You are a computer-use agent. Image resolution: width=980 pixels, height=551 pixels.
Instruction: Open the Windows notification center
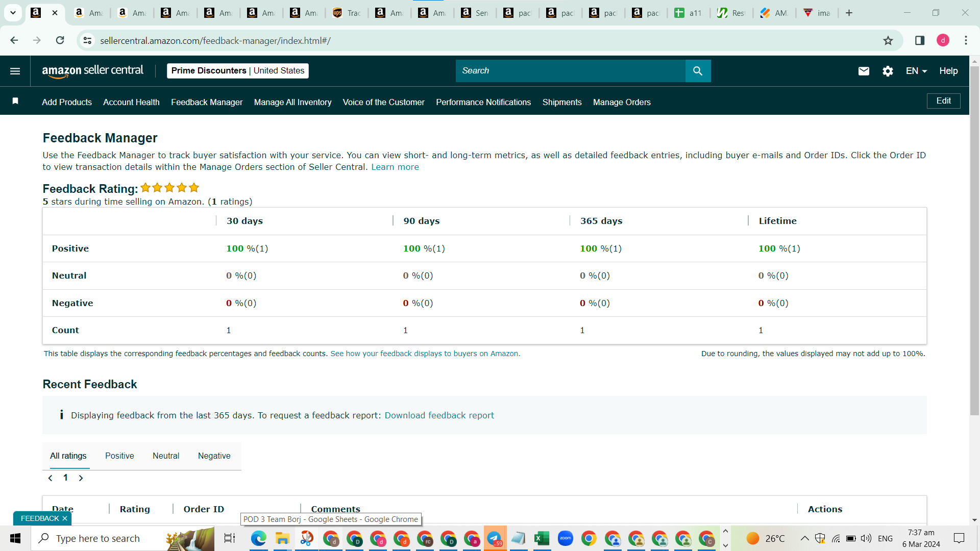coord(959,538)
